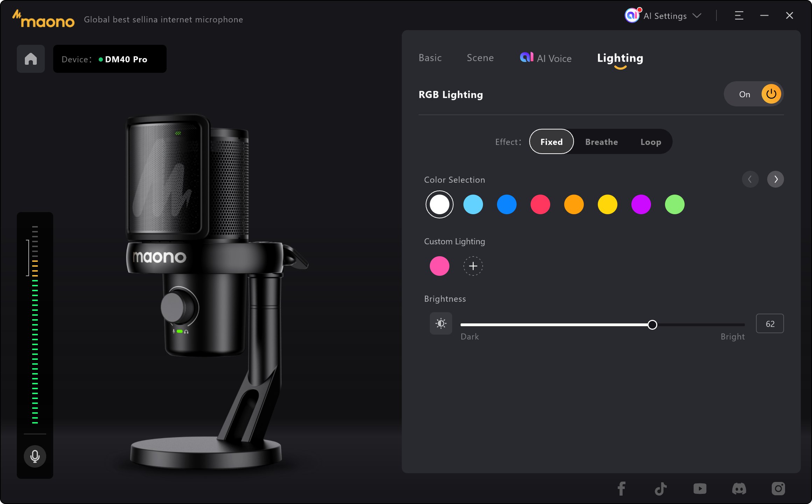812x504 pixels.
Task: Choose the red color swatch
Action: coord(540,204)
